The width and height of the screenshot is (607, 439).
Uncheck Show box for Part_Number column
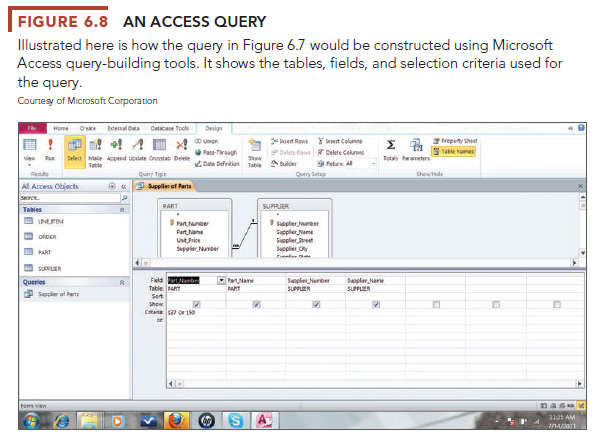click(x=195, y=304)
